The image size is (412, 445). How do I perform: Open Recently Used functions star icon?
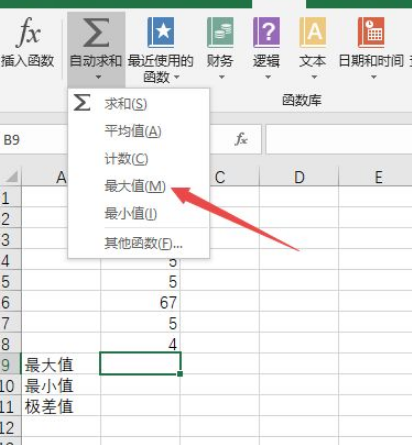click(161, 32)
